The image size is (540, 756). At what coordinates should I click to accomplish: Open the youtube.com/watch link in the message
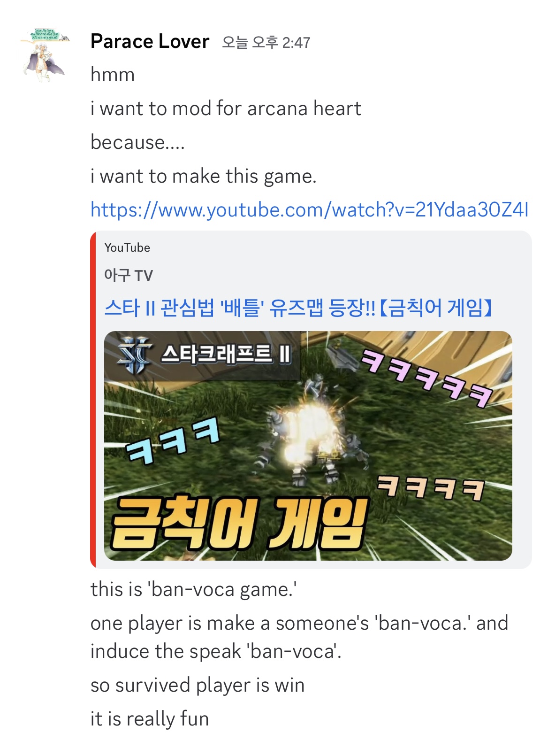(309, 209)
